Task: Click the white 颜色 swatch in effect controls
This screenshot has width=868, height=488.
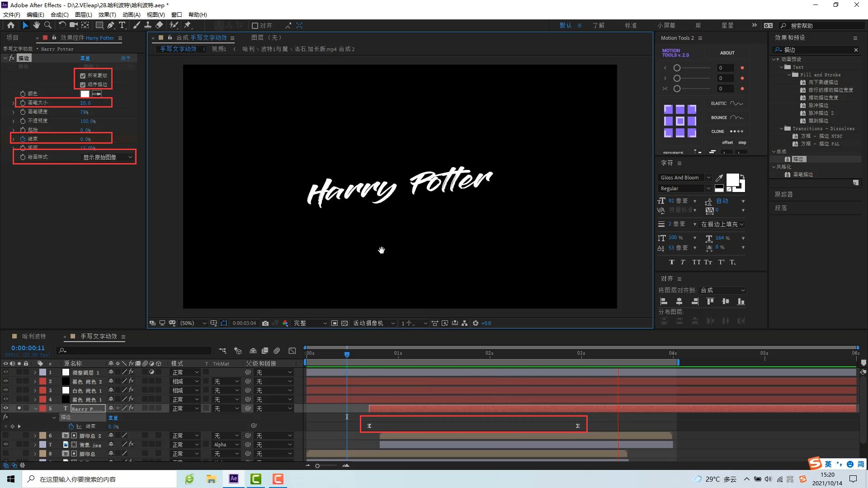Action: [85, 94]
